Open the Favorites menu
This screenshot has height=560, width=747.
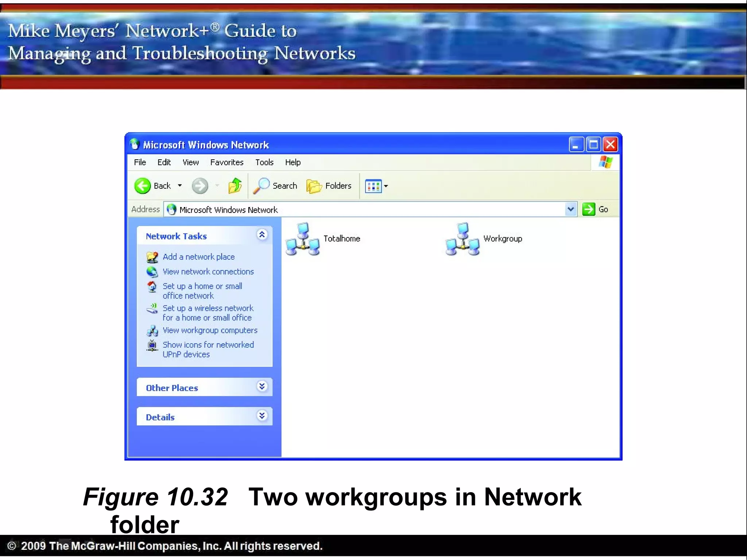(x=227, y=162)
